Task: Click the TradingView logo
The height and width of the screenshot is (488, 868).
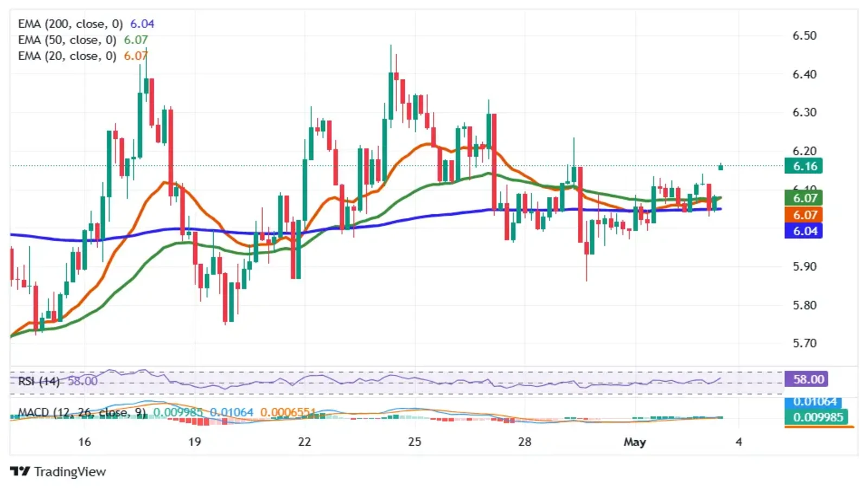Action: tap(58, 471)
